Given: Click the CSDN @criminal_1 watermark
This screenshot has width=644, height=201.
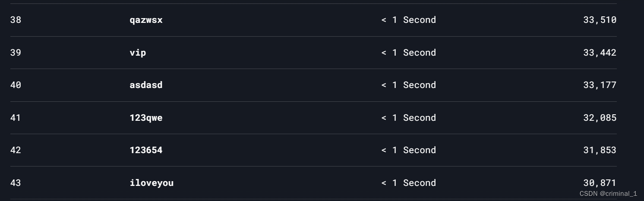Looking at the screenshot, I should pos(608,194).
